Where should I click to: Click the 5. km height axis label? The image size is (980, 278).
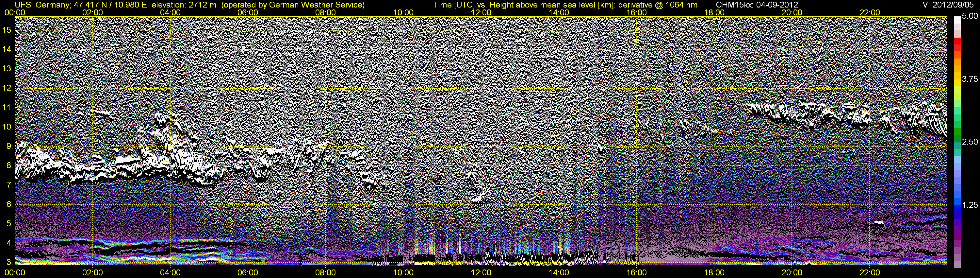tap(9, 223)
